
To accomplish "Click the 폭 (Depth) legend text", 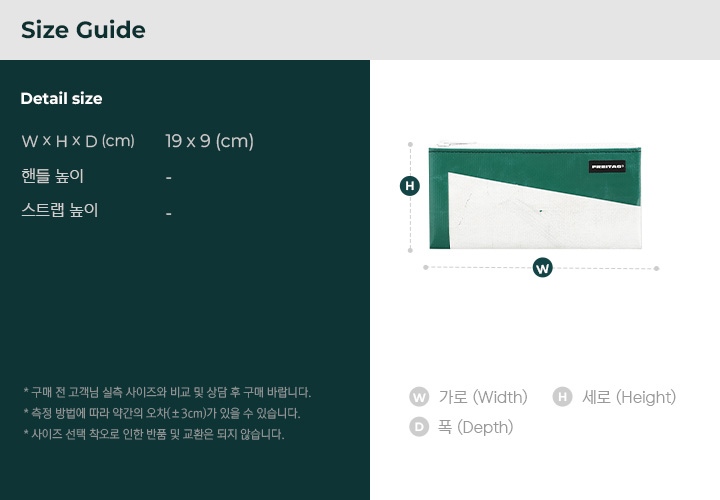I will pos(475,427).
